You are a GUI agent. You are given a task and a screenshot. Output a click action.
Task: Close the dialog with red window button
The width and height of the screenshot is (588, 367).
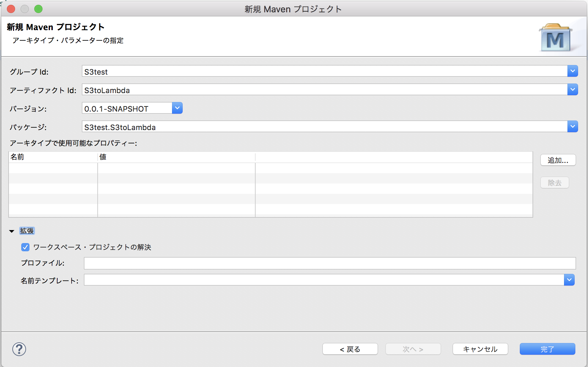11,9
